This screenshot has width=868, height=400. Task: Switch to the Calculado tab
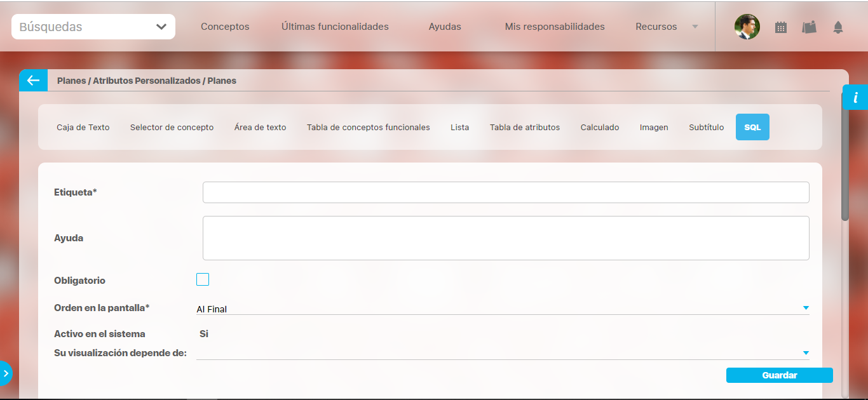(600, 127)
